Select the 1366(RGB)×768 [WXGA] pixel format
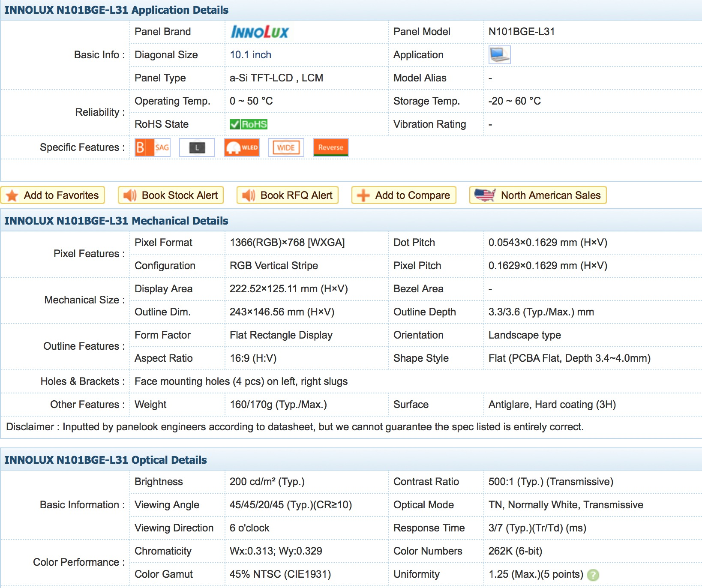The image size is (702, 588). [287, 243]
